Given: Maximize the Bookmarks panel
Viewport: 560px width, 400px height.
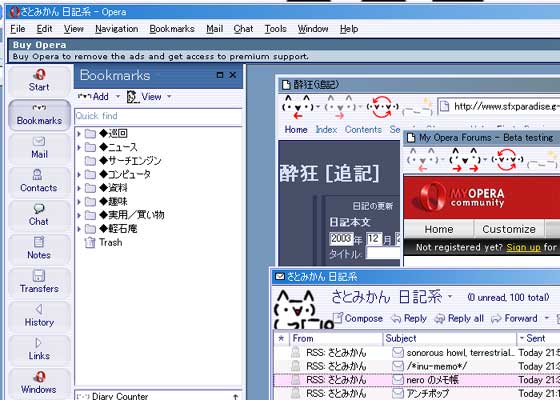Looking at the screenshot, I should point(220,75).
